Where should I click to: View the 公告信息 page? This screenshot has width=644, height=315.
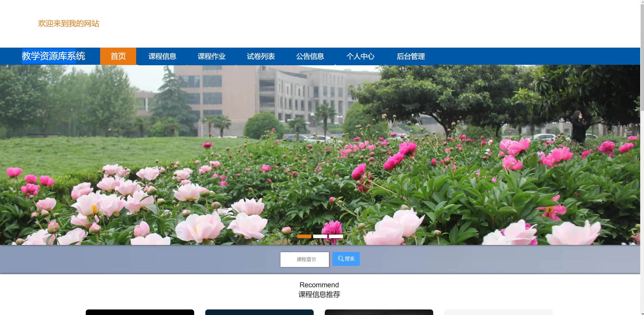(310, 56)
